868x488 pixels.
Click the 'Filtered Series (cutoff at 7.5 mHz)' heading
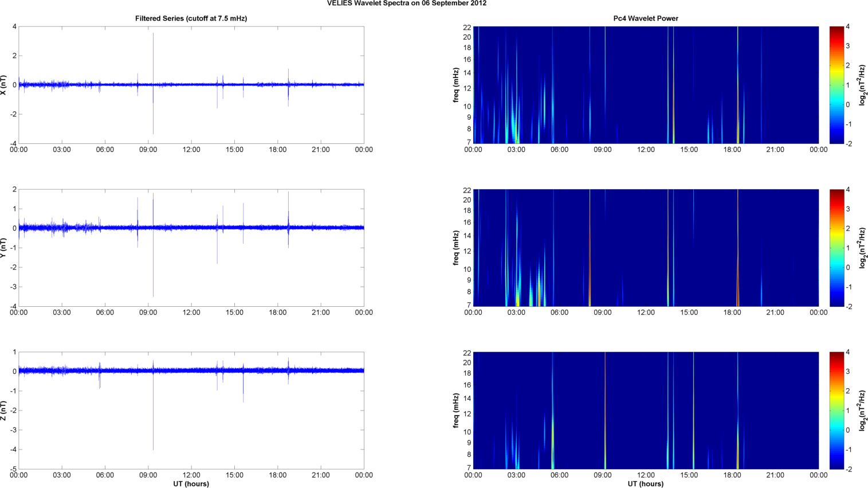pos(191,18)
